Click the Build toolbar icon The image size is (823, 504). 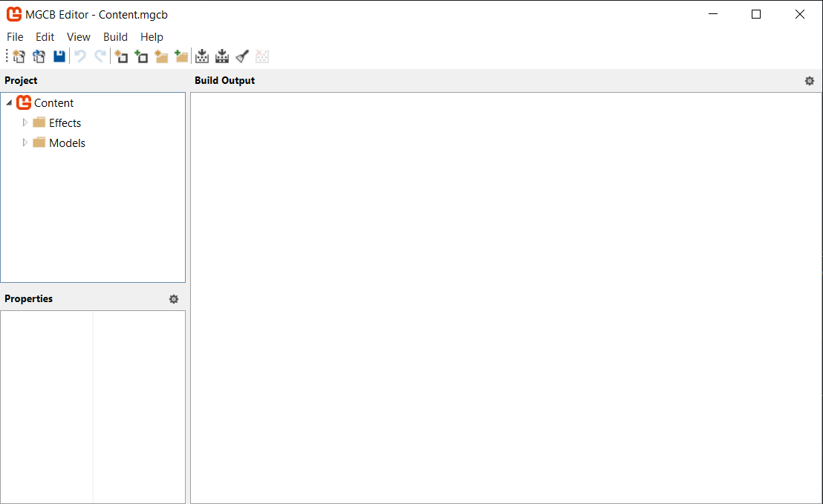(202, 56)
